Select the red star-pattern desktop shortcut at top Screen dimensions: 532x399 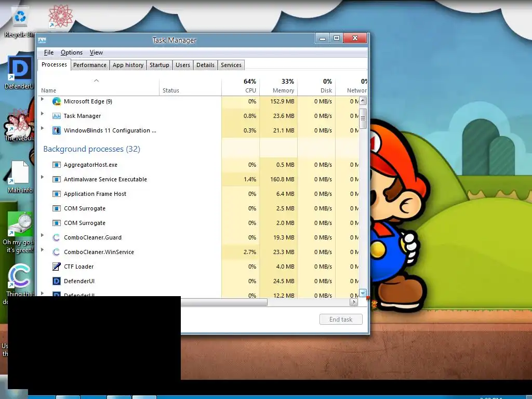60,16
